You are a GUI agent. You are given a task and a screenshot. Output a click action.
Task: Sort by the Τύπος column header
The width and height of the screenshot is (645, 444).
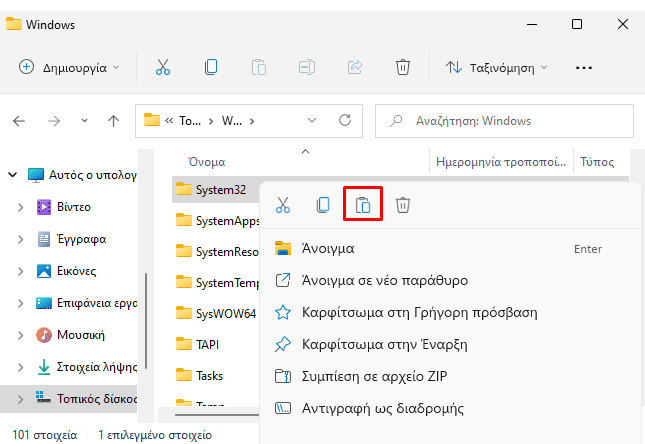coord(597,162)
